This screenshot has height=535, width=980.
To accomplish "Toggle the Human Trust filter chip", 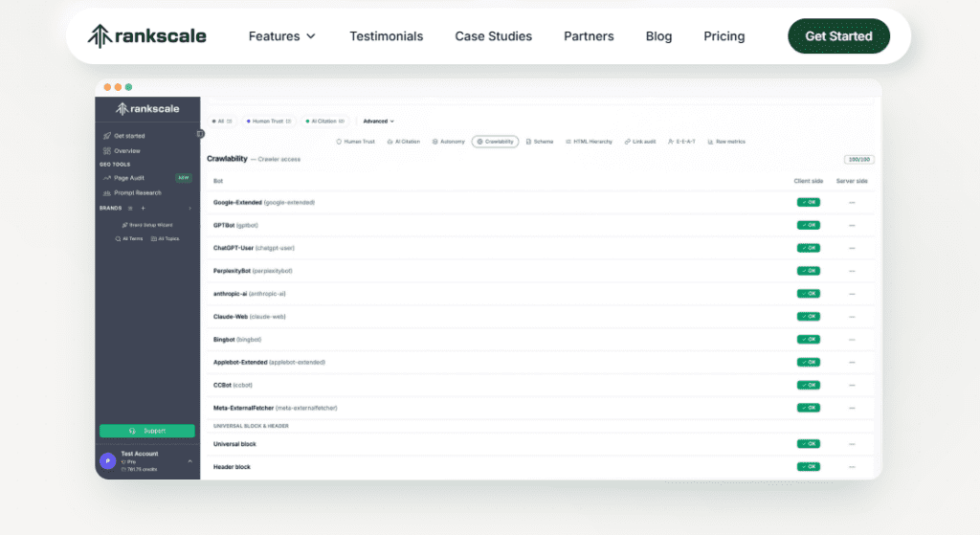I will 268,122.
